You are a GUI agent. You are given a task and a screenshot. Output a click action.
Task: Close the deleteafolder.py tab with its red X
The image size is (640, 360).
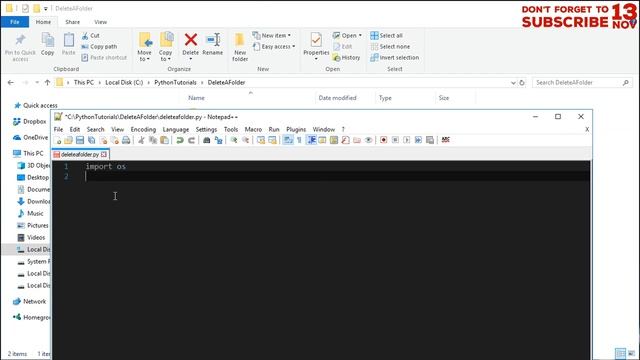104,154
